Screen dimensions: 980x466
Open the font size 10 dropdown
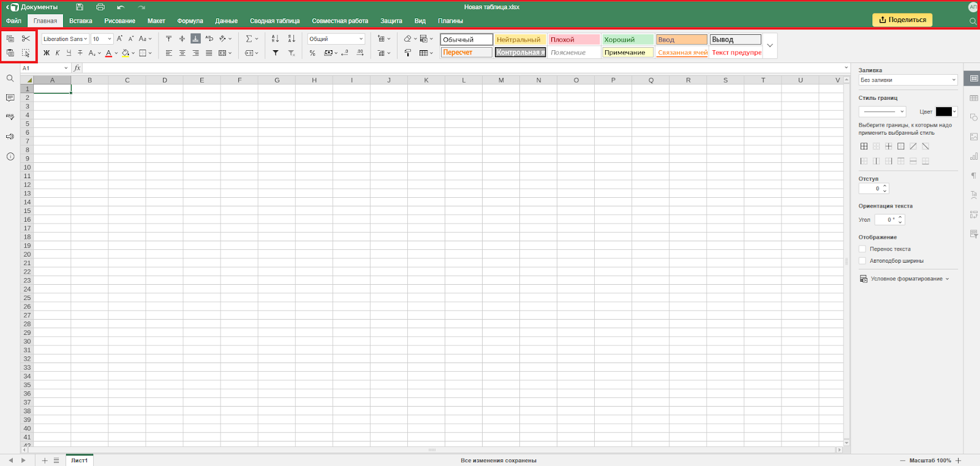[102, 39]
